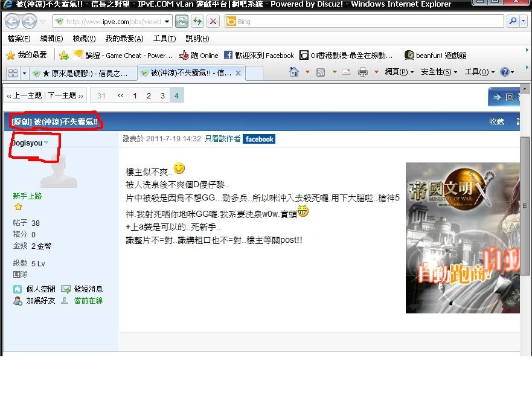Switch to the 原來是硬膠 tab
Screen dimensions: 532x407
[x=83, y=73]
